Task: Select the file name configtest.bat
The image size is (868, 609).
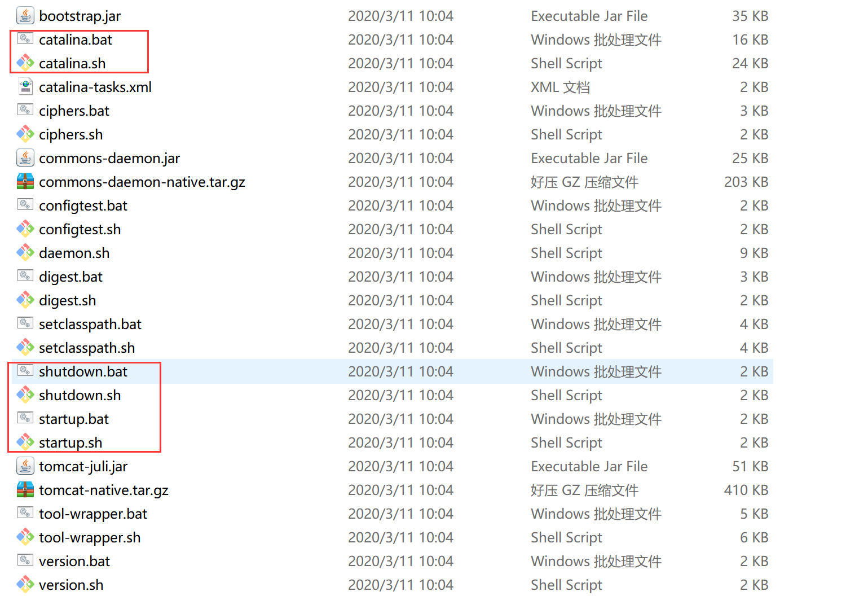Action: point(83,205)
